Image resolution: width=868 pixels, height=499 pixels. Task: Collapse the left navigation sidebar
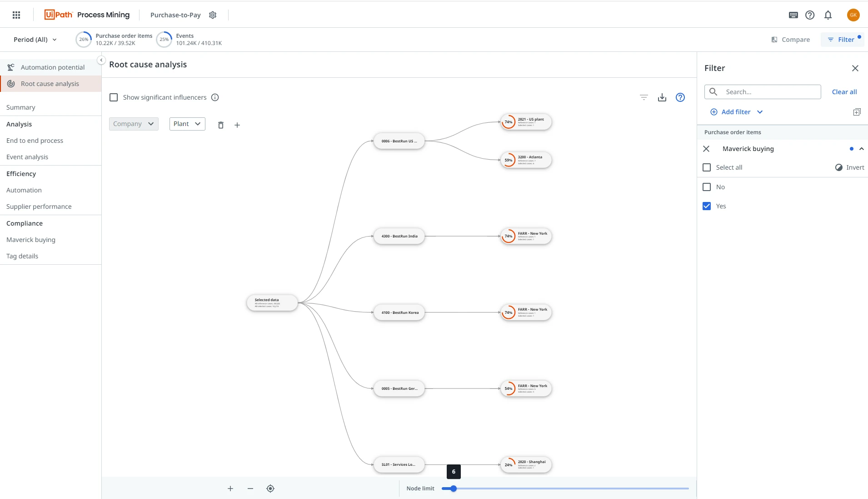101,60
